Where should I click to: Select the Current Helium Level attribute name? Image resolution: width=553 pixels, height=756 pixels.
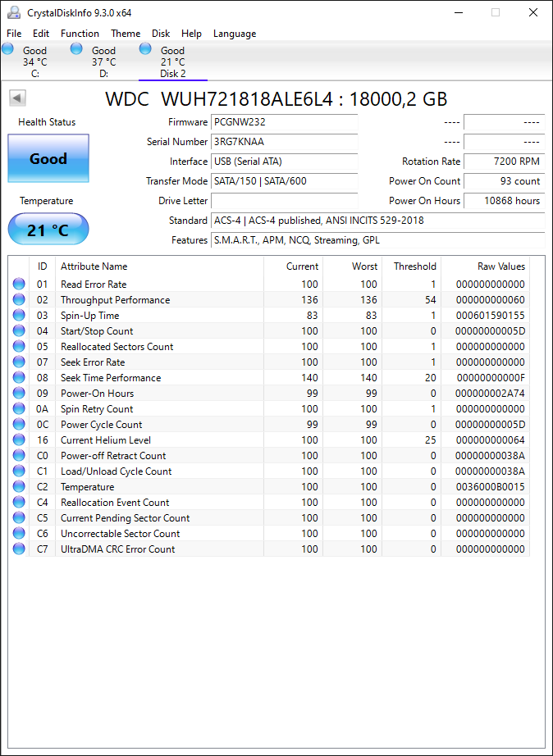pos(106,439)
